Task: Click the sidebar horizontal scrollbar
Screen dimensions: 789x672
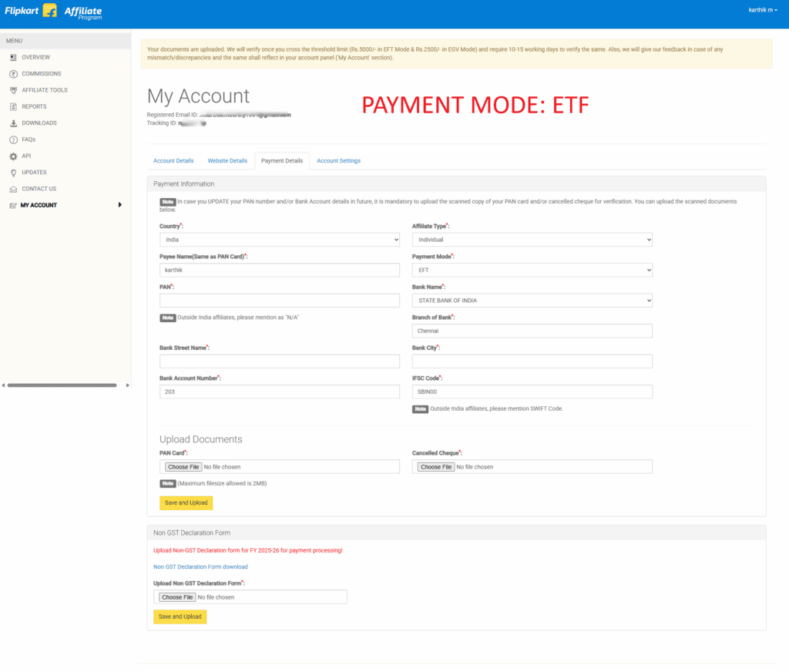Action: (x=62, y=385)
